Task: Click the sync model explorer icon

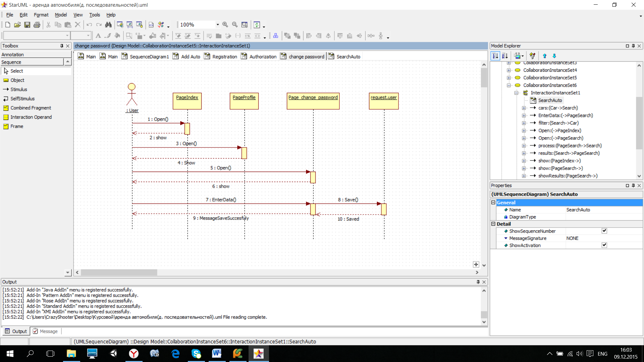Action: (533, 56)
